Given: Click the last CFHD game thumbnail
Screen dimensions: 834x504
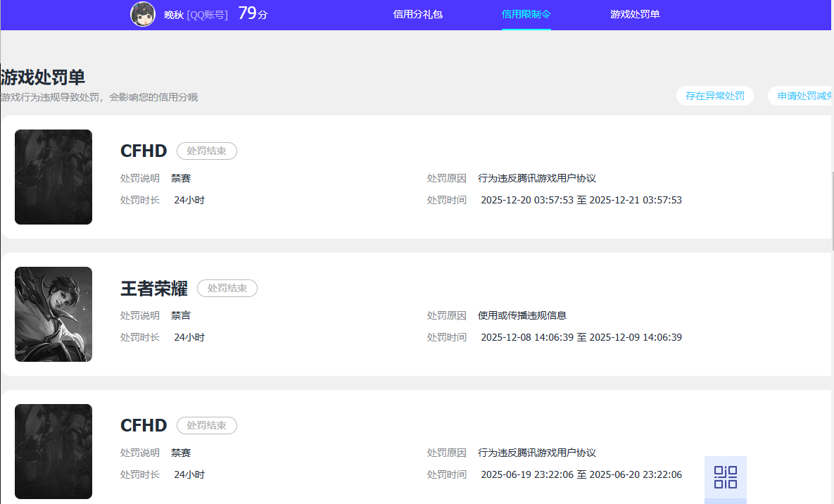Looking at the screenshot, I should pyautogui.click(x=53, y=451).
